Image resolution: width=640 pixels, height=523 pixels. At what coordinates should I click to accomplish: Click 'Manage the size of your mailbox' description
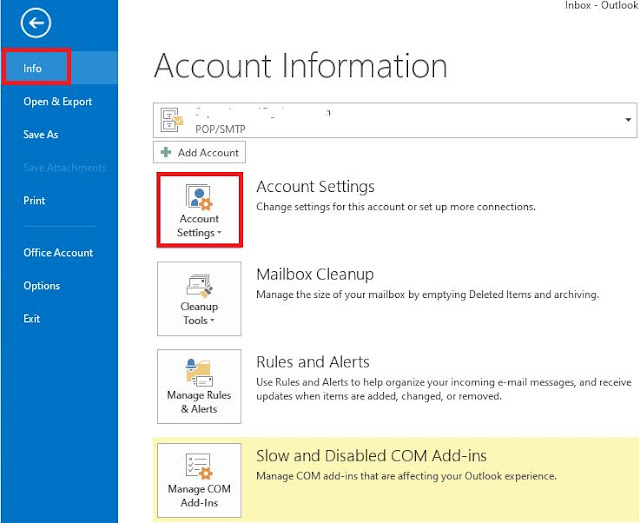(427, 295)
